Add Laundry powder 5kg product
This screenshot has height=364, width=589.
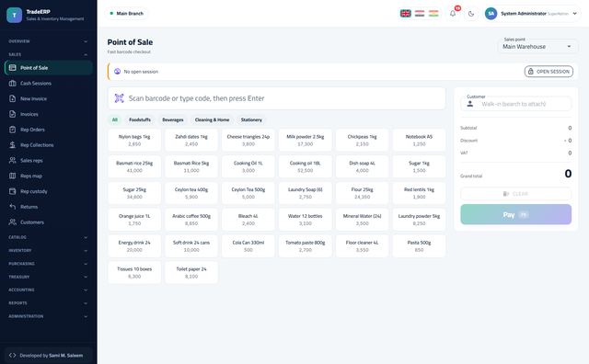coord(419,220)
